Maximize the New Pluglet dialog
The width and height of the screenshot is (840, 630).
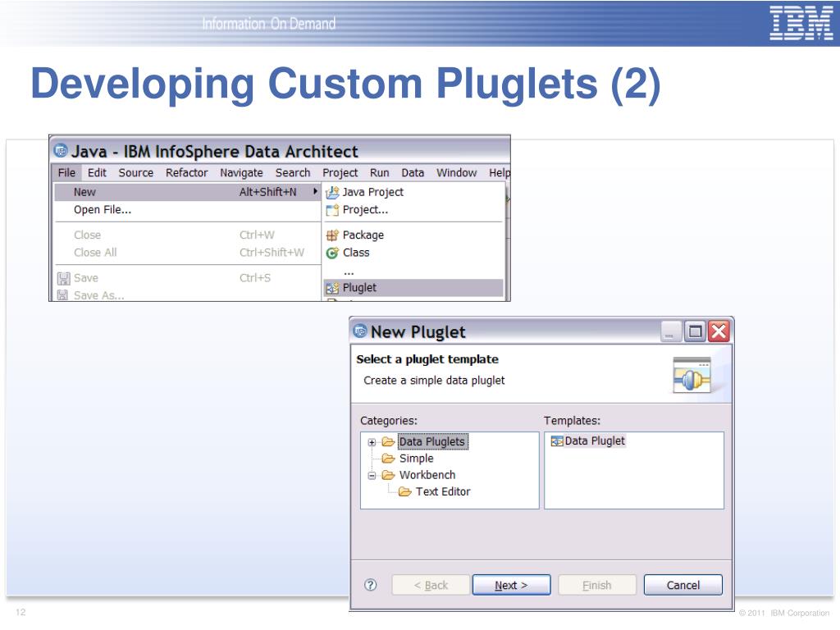coord(696,331)
